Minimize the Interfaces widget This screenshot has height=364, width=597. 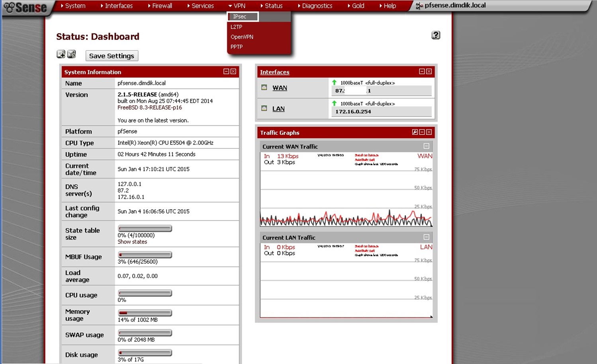(422, 72)
